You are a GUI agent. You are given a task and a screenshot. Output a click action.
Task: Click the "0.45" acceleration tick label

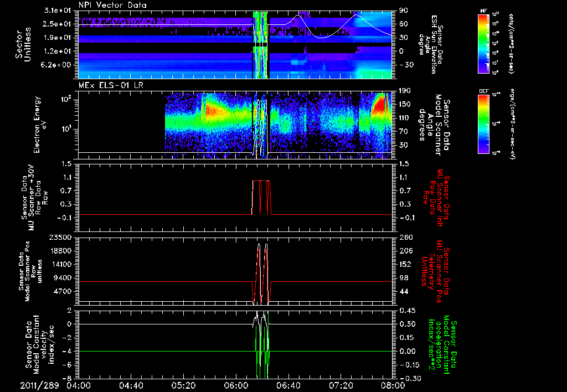[408, 311]
